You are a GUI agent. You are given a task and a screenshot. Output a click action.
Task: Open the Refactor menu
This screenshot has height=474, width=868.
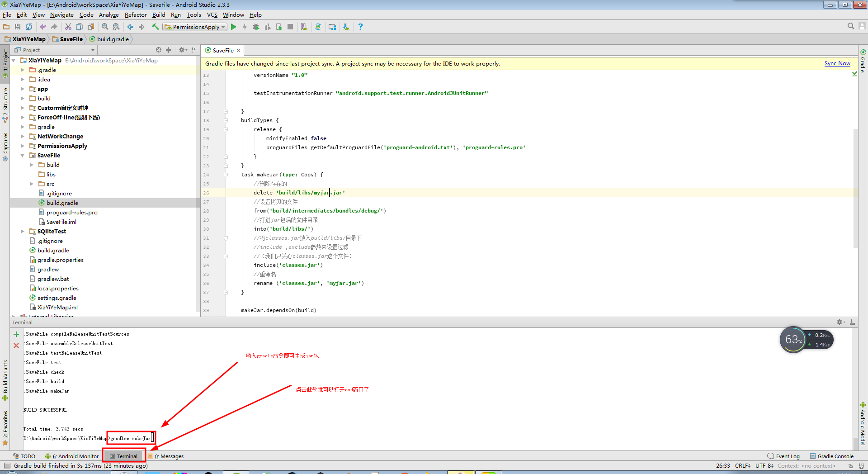click(136, 15)
